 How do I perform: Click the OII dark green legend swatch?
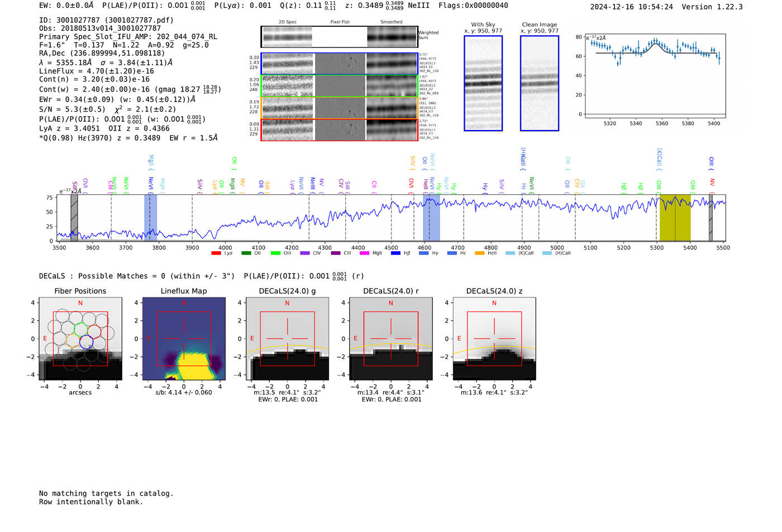point(246,253)
